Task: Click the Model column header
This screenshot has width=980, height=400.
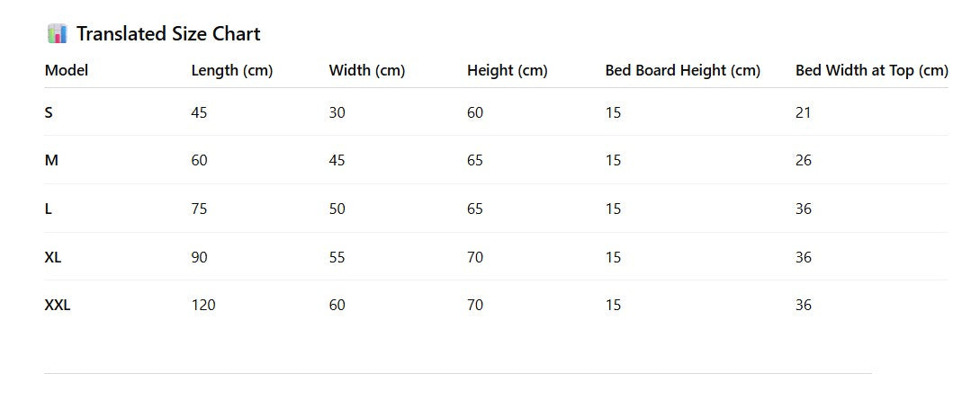Action: (x=67, y=70)
